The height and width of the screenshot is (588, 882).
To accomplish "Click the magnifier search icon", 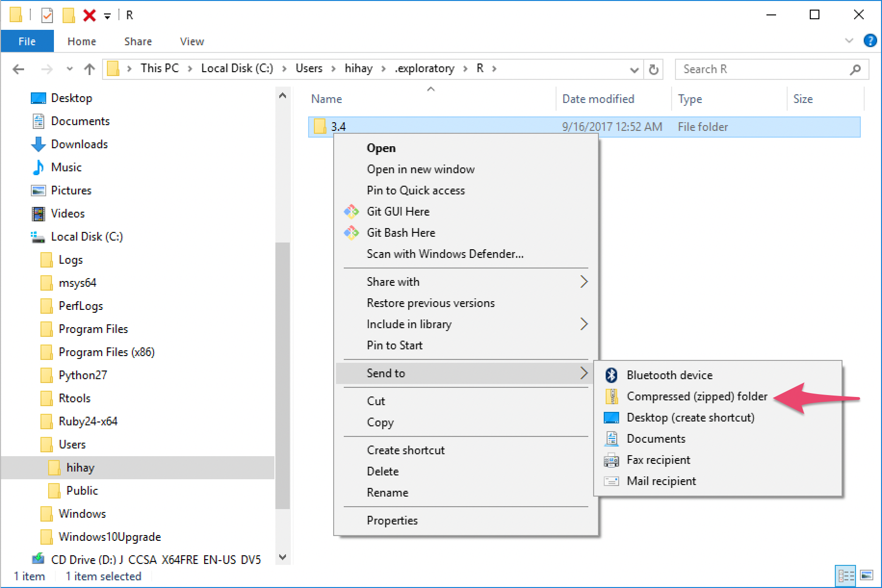I will pos(856,69).
